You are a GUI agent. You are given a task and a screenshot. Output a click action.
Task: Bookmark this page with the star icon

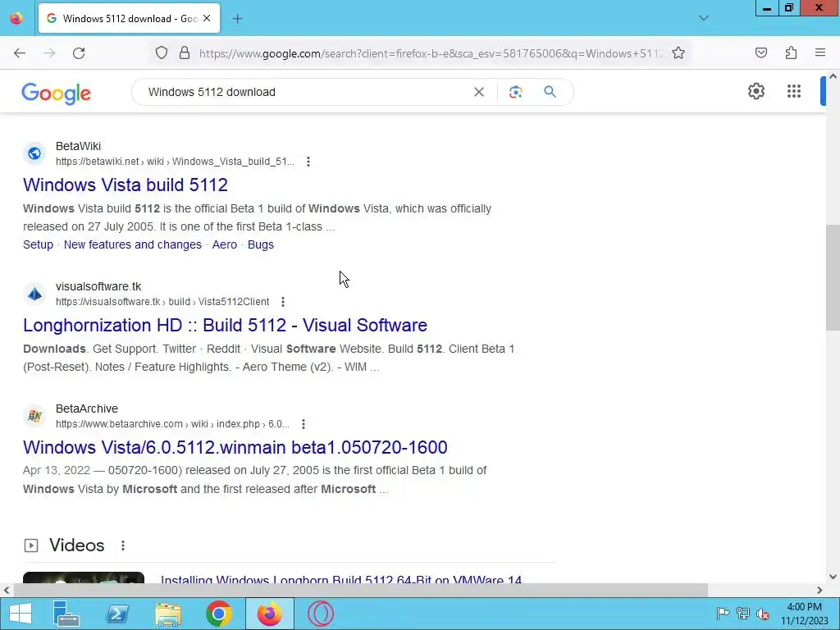coord(678,53)
